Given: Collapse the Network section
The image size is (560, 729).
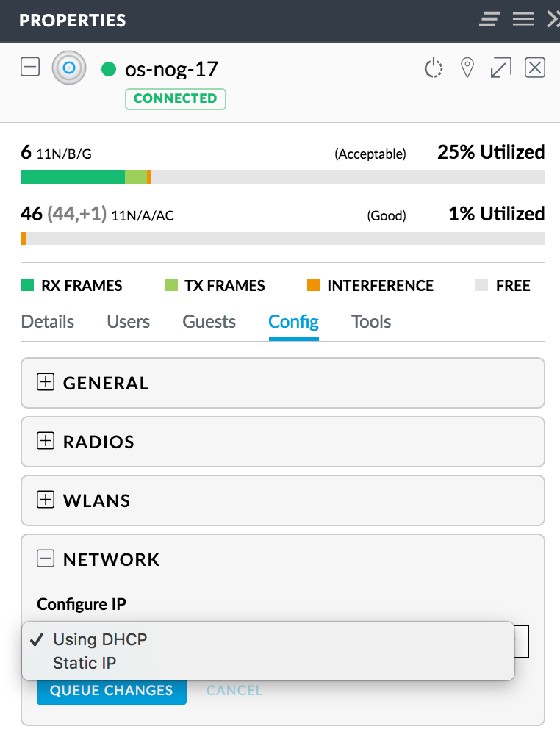Looking at the screenshot, I should click(x=46, y=559).
